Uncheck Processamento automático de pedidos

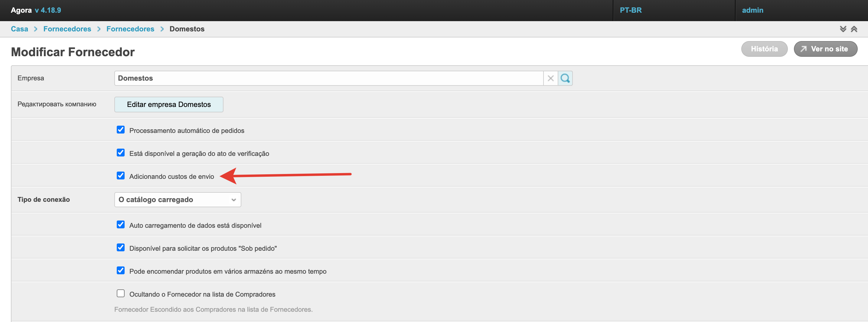point(121,130)
